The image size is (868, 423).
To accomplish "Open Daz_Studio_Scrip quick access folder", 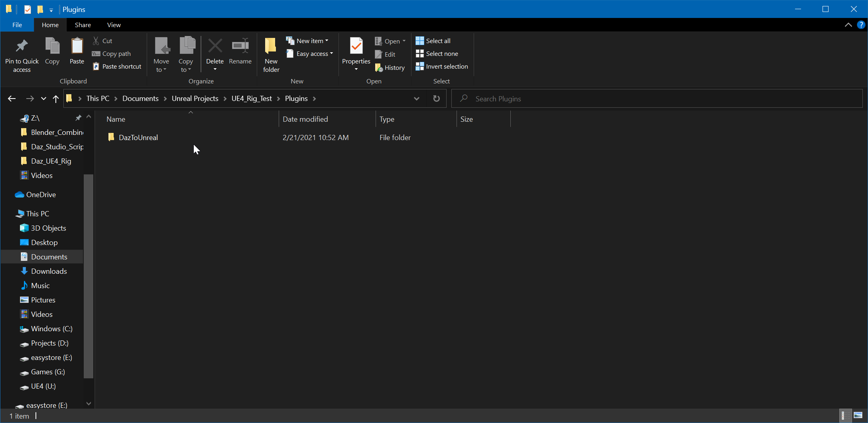I will click(52, 146).
